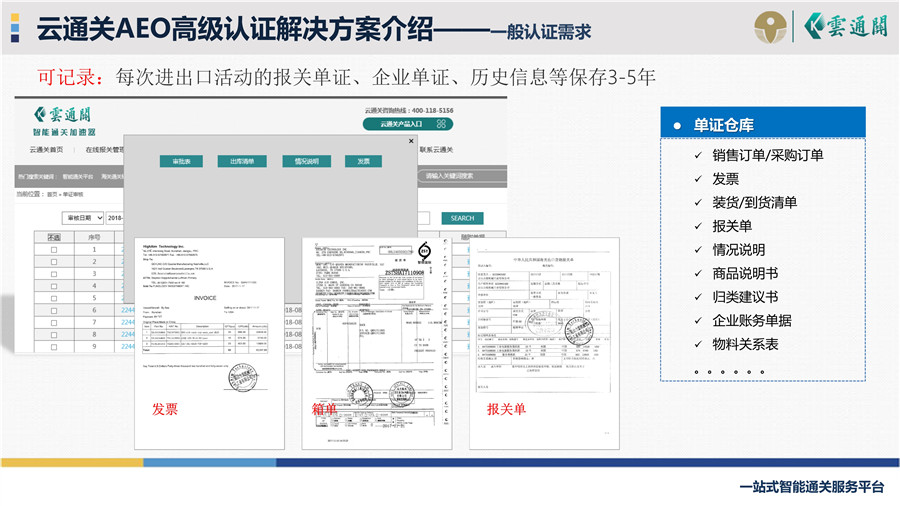The width and height of the screenshot is (900, 506).
Task: Open the 审批表 document button
Action: pos(181,162)
